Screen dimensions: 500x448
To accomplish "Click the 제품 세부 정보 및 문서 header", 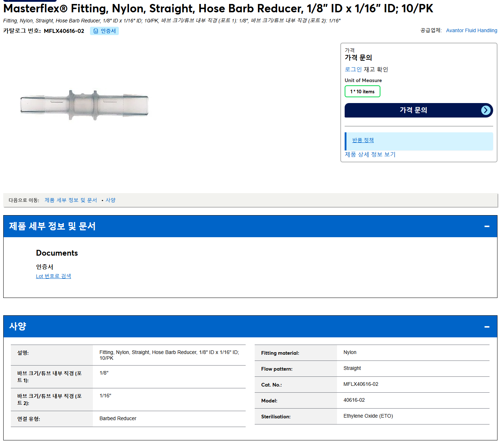I will tap(250, 226).
